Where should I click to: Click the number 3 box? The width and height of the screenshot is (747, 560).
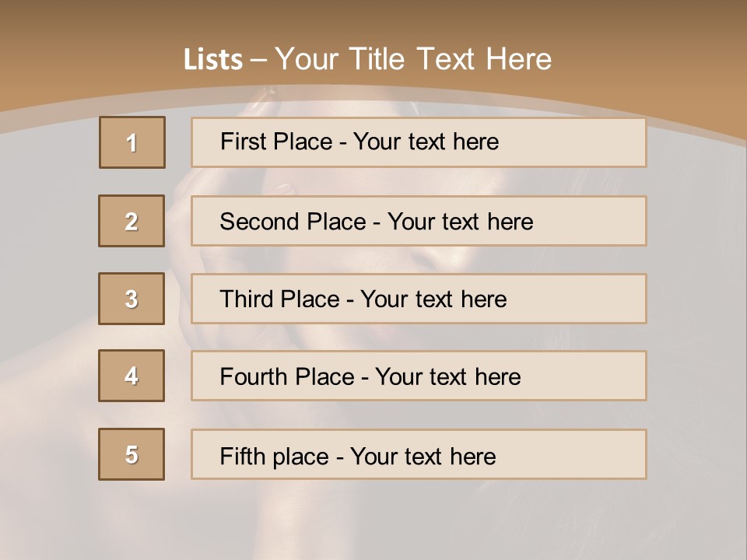coord(132,299)
